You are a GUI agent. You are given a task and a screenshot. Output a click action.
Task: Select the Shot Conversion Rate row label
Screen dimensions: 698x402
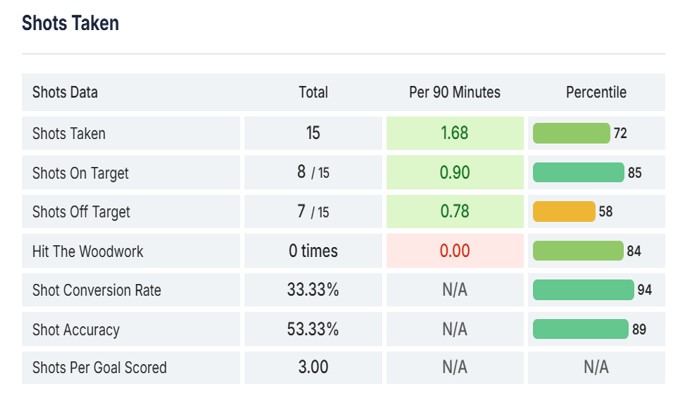(x=97, y=290)
